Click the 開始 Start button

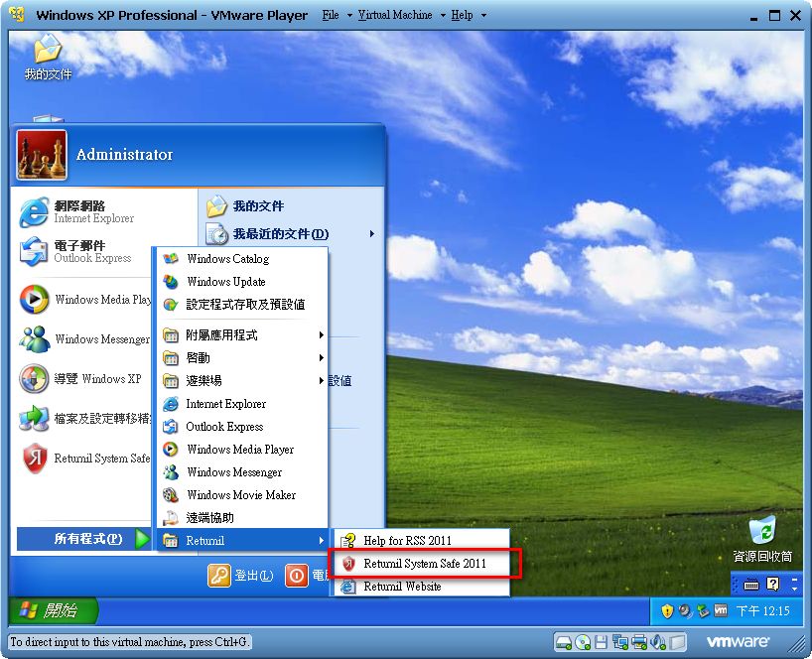53,610
